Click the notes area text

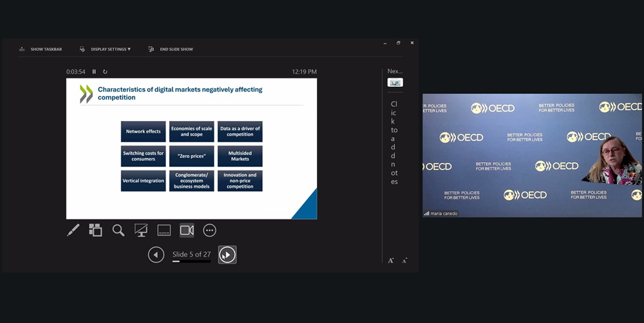pos(394,142)
